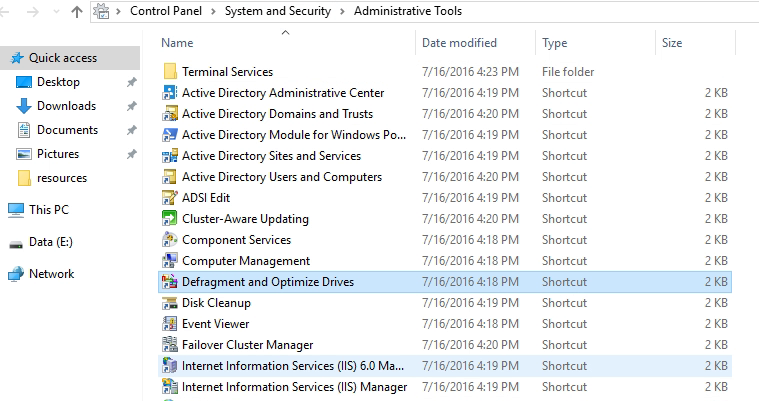759x401 pixels.
Task: Go up one folder level
Action: (x=76, y=11)
